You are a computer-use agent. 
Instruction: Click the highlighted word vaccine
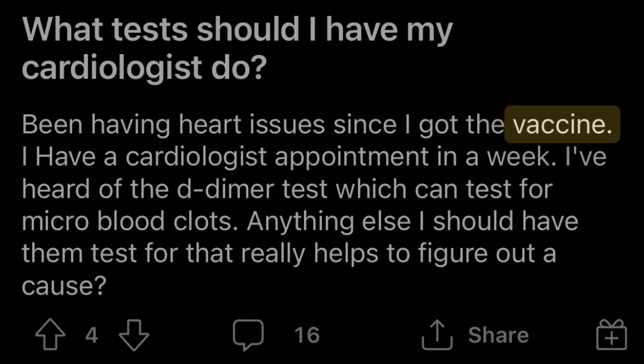click(x=562, y=125)
